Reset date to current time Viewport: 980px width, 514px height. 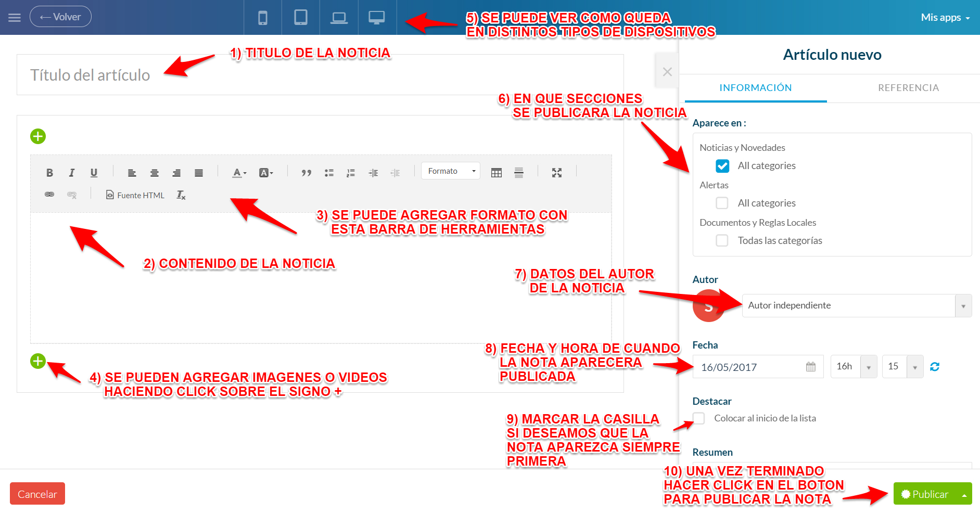[935, 367]
